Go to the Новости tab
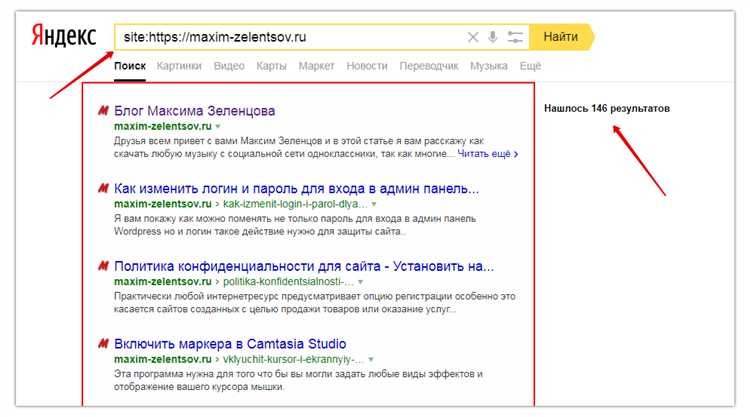This screenshot has height=417, width=750. [x=367, y=66]
